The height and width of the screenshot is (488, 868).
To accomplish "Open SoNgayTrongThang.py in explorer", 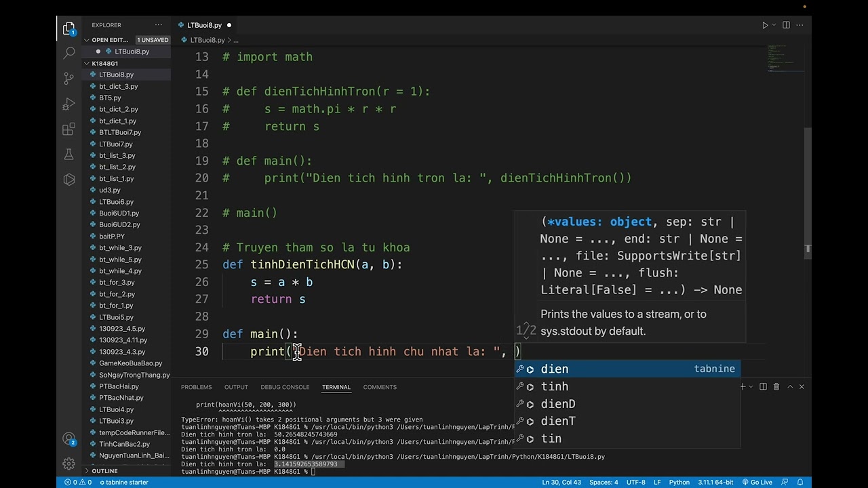I will 134,375.
